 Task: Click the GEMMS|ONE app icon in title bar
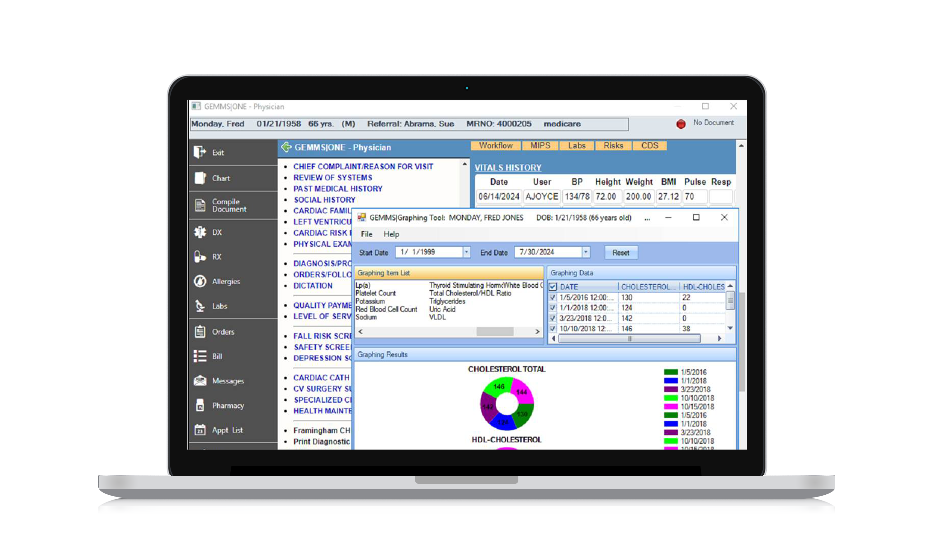(196, 106)
